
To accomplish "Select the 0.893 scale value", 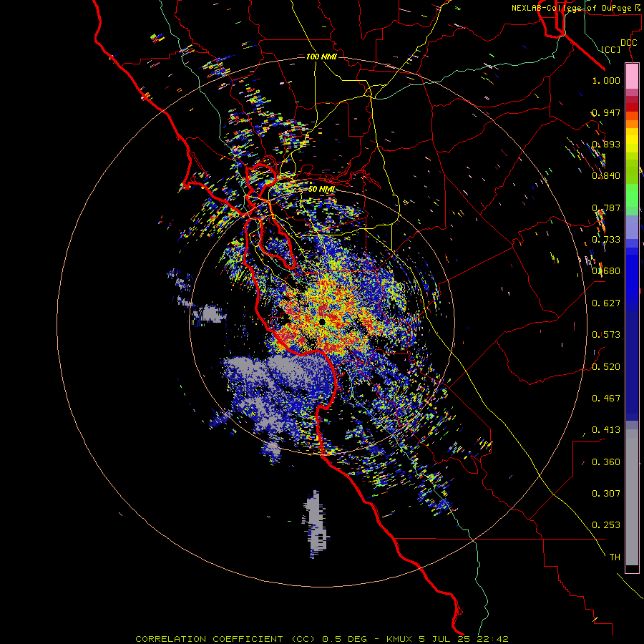I will 606,144.
